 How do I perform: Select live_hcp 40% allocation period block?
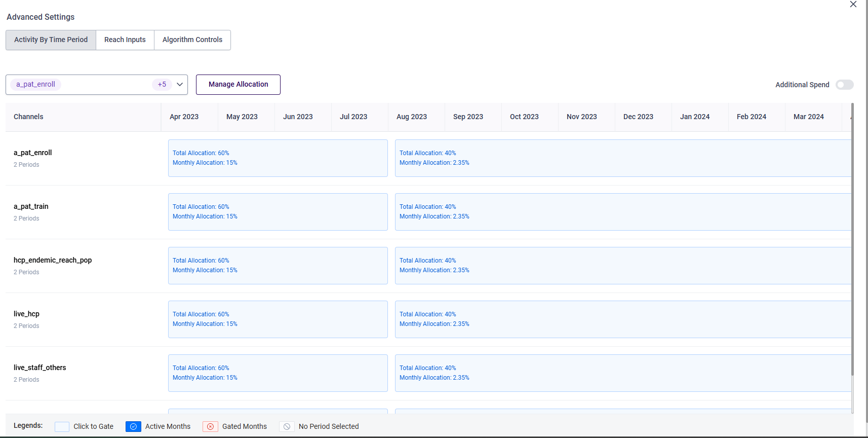coord(623,319)
